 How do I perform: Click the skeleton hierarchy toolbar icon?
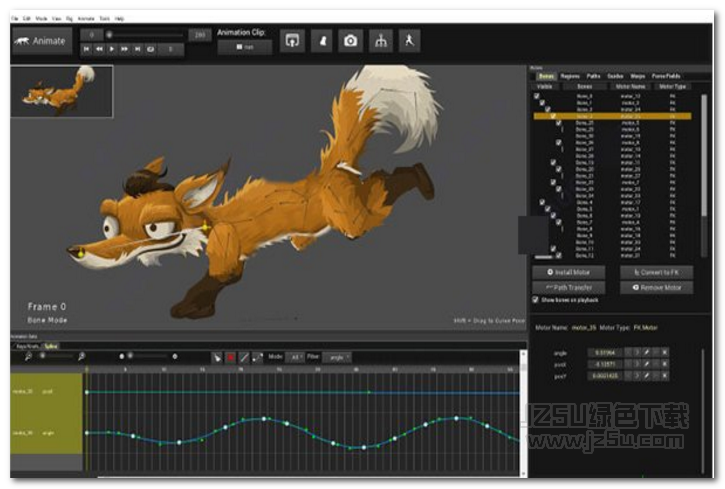point(381,41)
